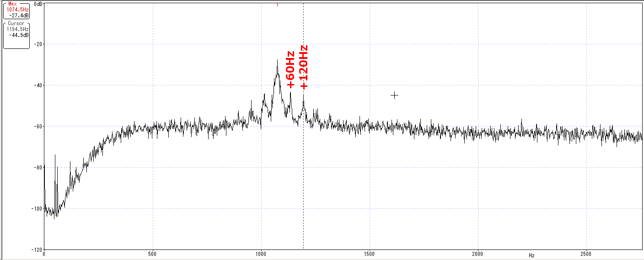Click the Hz unit label on horizontal axis
The width and height of the screenshot is (644, 260).
click(x=531, y=256)
